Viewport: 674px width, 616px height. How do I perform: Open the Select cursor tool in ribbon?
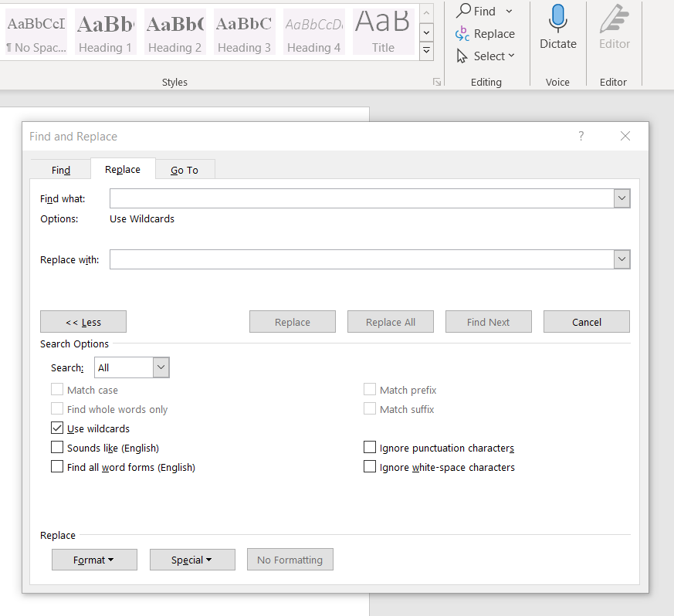click(462, 56)
